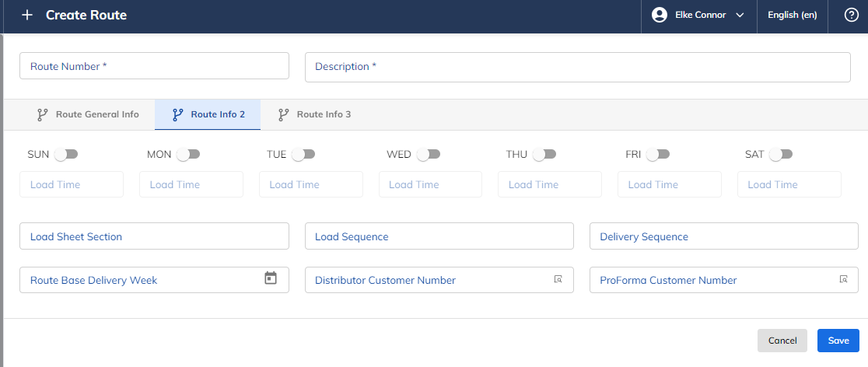Click the Create Route title text
This screenshot has width=868, height=367.
pos(86,15)
